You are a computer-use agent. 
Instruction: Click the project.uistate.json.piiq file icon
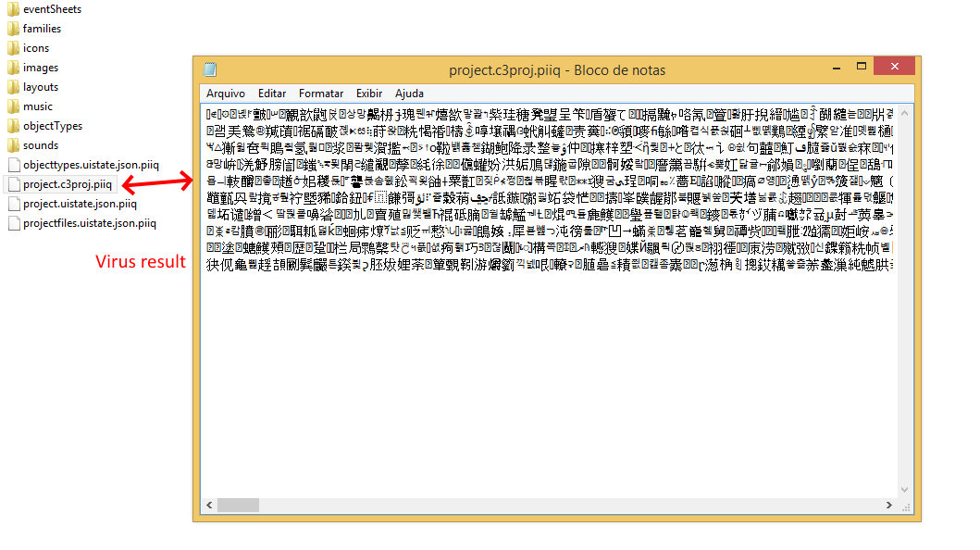click(14, 204)
